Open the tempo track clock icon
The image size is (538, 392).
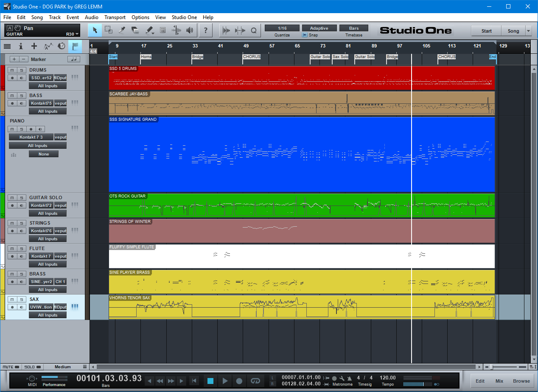62,46
